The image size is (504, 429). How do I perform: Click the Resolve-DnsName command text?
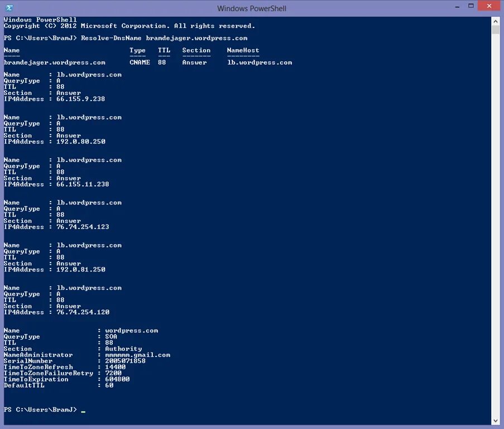111,38
